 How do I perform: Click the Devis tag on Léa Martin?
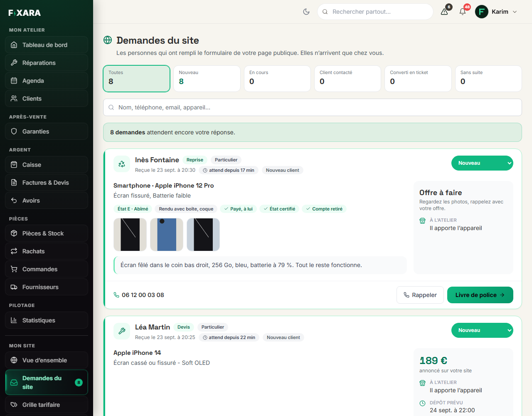(x=184, y=327)
